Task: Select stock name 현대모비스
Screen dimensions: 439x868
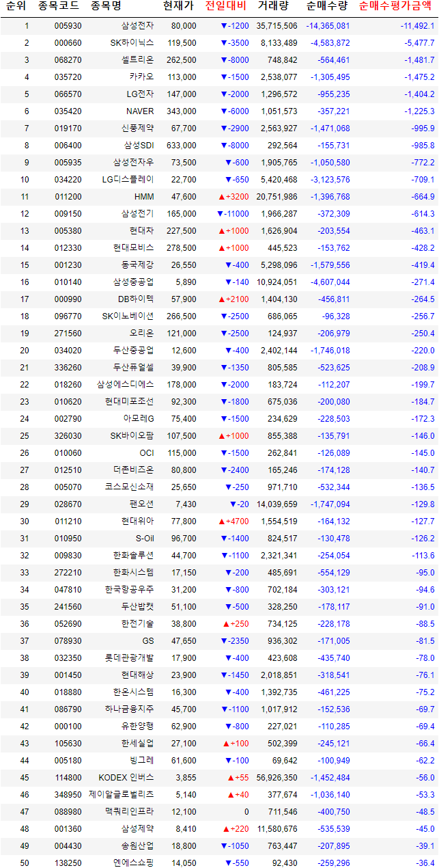Action: coord(134,248)
